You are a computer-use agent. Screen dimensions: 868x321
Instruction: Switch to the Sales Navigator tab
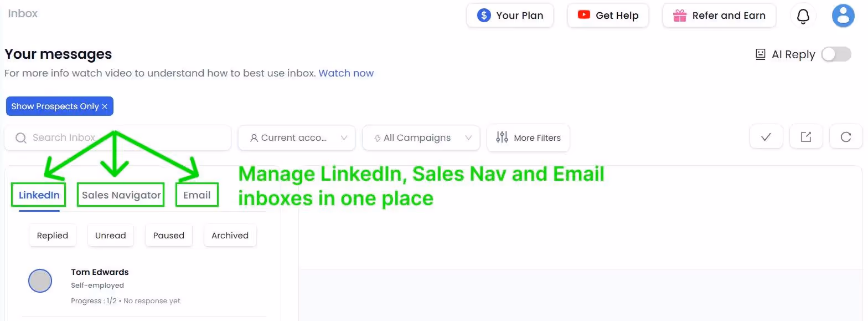point(121,195)
